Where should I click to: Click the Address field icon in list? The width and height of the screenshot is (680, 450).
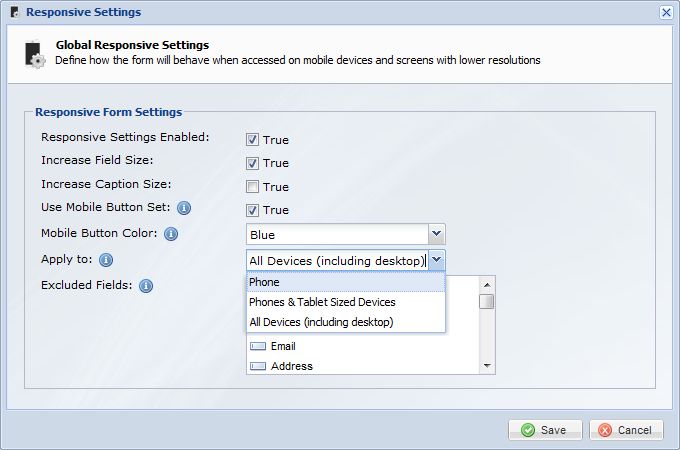(x=258, y=366)
